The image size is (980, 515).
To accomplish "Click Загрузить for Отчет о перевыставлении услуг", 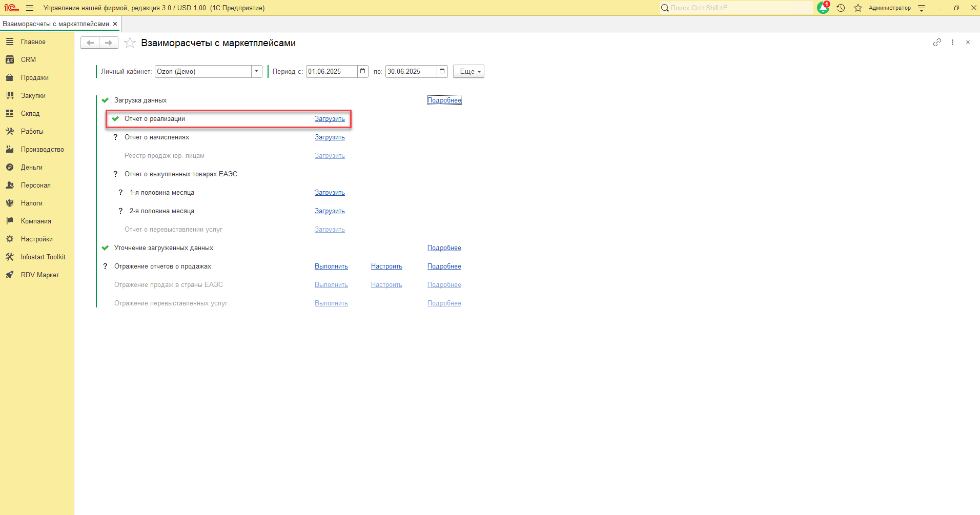I will point(330,230).
